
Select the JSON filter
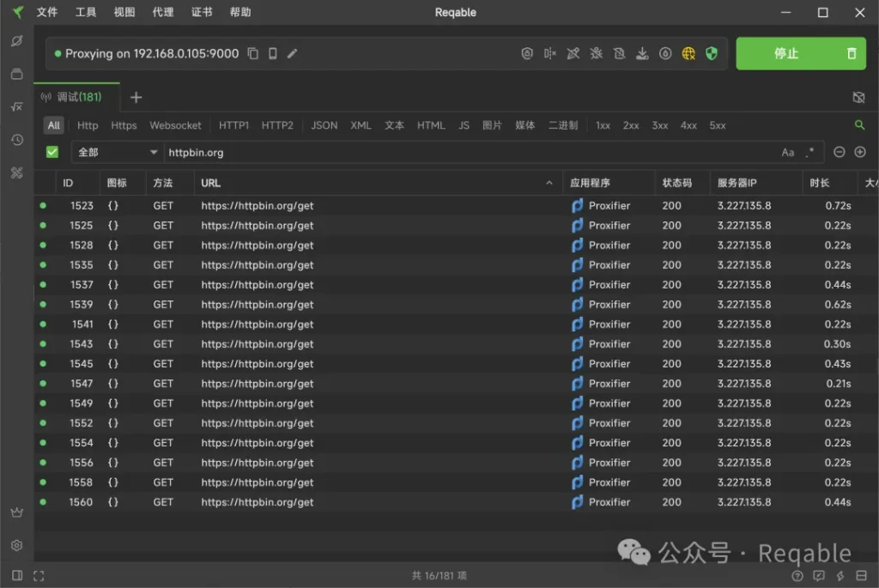click(324, 125)
